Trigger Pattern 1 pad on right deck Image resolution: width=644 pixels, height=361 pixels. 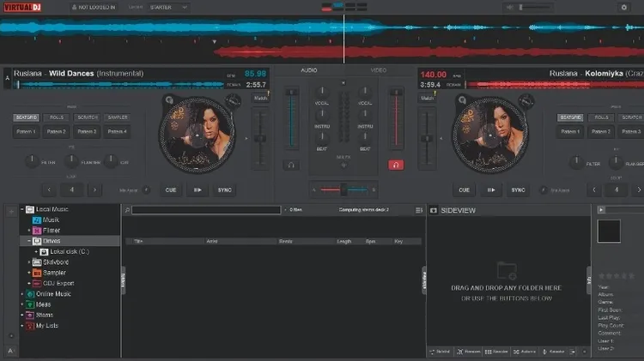click(x=570, y=132)
